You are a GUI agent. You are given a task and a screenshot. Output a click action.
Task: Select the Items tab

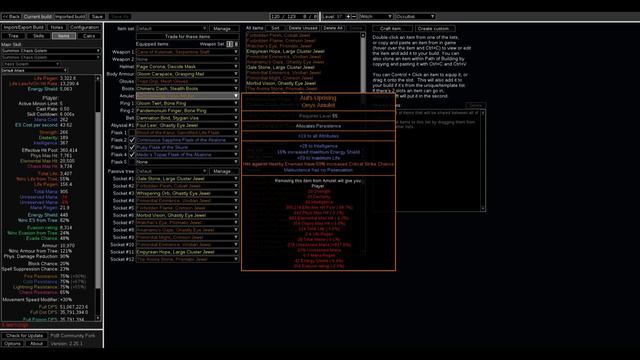(x=64, y=36)
